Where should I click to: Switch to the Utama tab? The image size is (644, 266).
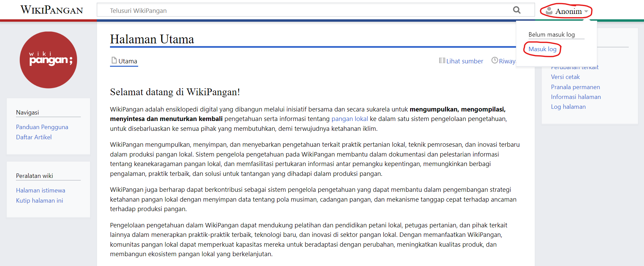pos(128,61)
